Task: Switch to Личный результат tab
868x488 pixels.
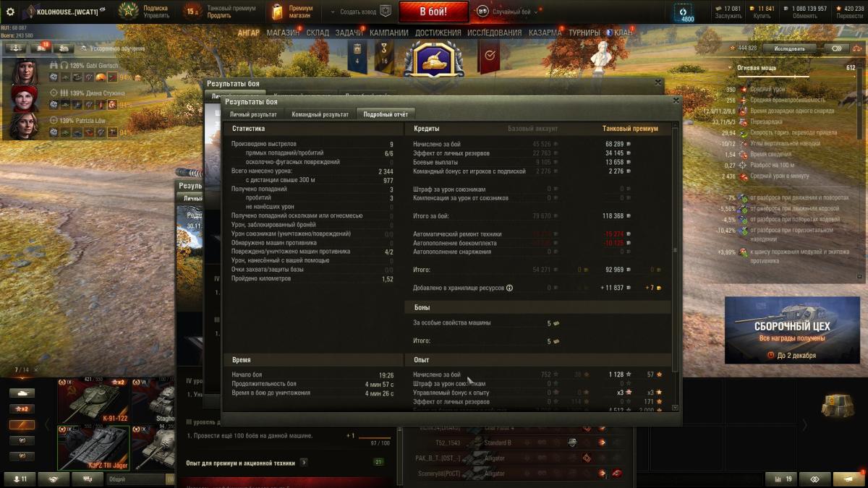Action: click(x=253, y=114)
